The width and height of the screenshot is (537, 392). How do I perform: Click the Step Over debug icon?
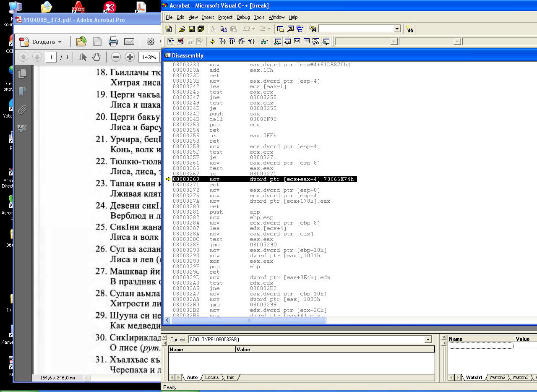(x=232, y=42)
